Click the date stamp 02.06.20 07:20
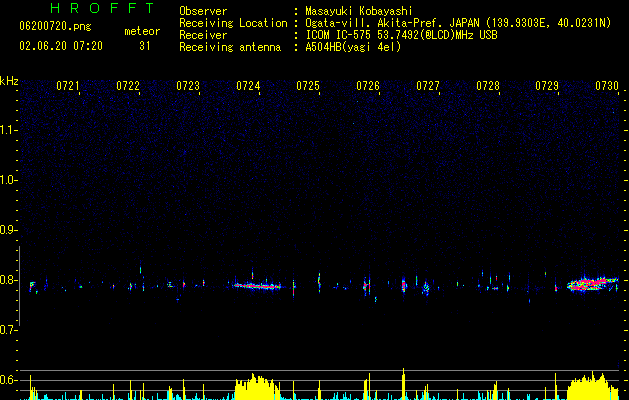 (x=61, y=46)
